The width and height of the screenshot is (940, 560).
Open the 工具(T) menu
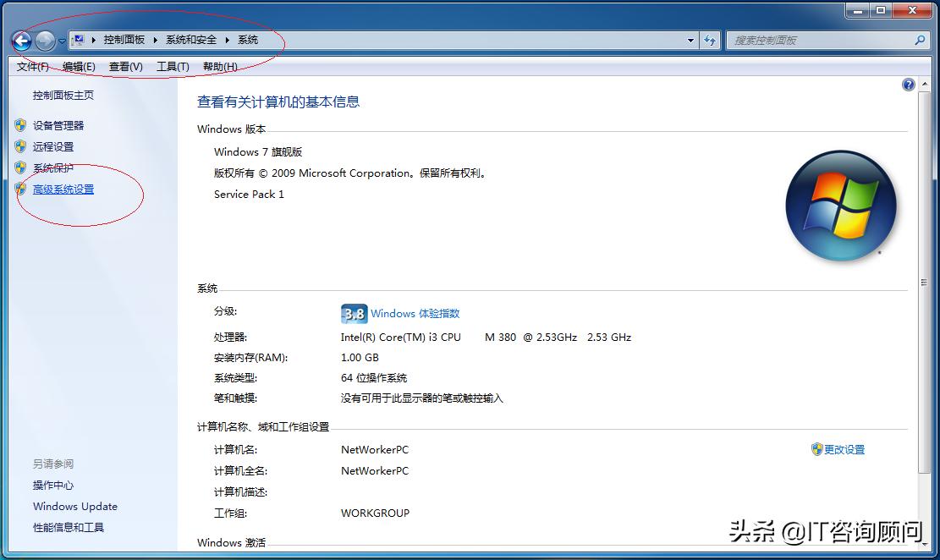(173, 66)
